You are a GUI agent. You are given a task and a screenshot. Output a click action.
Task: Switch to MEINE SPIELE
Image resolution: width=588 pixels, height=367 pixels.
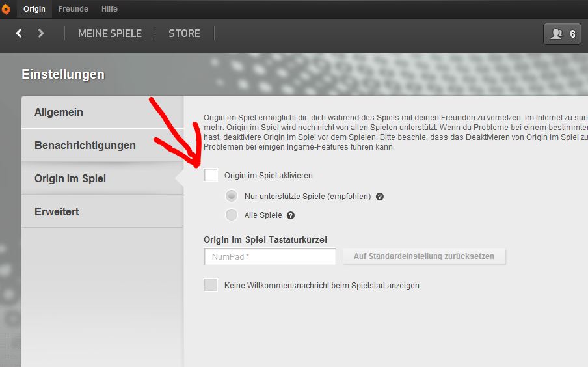tap(110, 33)
